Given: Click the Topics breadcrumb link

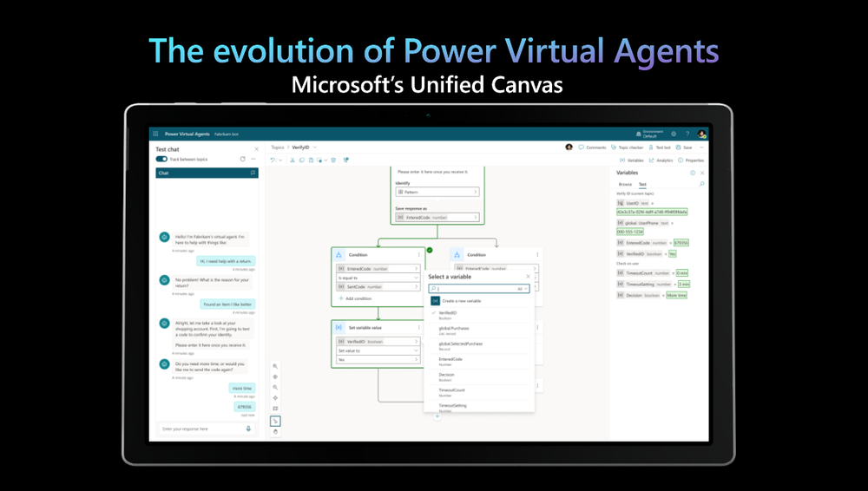Looking at the screenshot, I should (x=278, y=147).
